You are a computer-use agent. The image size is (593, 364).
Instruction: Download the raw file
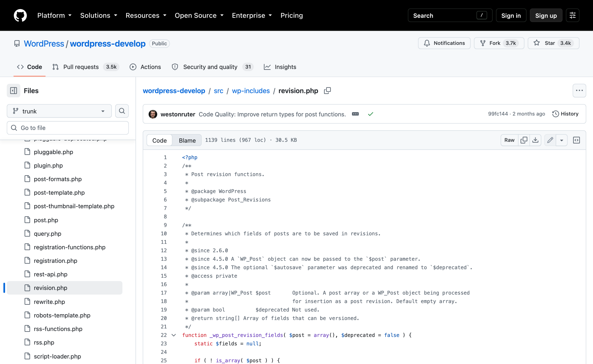(535, 140)
